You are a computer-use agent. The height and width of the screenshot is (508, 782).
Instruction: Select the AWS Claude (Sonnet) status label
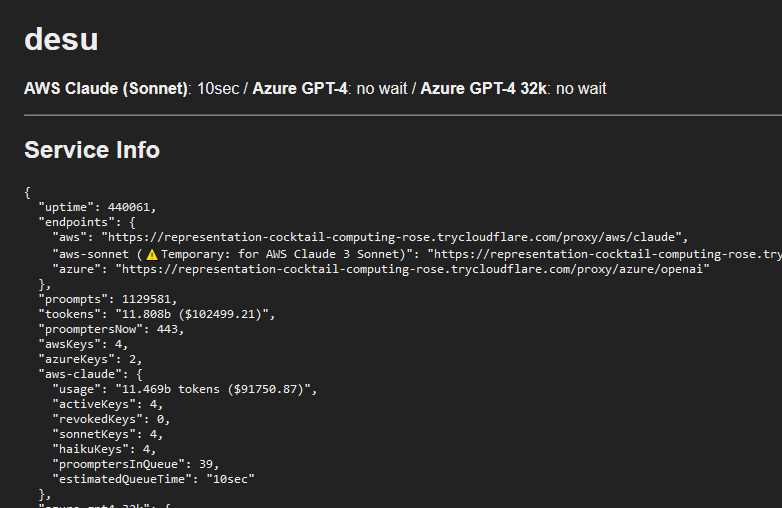[x=106, y=89]
